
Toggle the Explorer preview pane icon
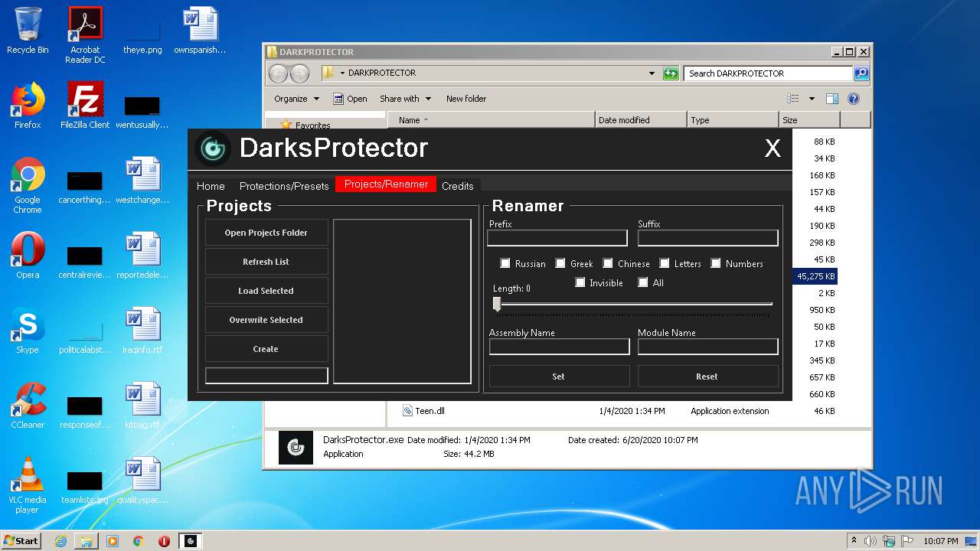[832, 99]
